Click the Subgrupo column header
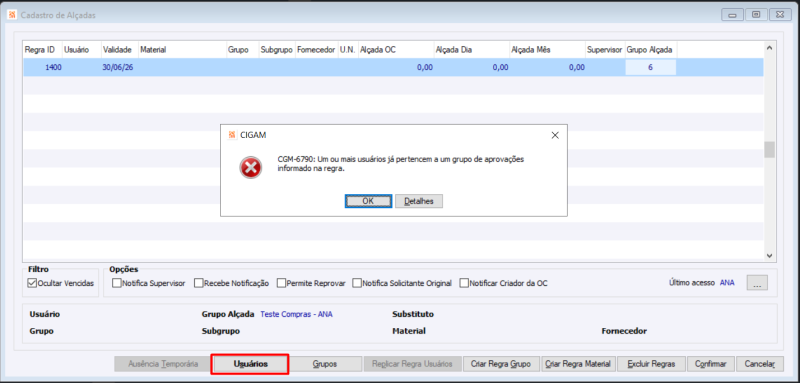This screenshot has height=383, width=800. 277,50
